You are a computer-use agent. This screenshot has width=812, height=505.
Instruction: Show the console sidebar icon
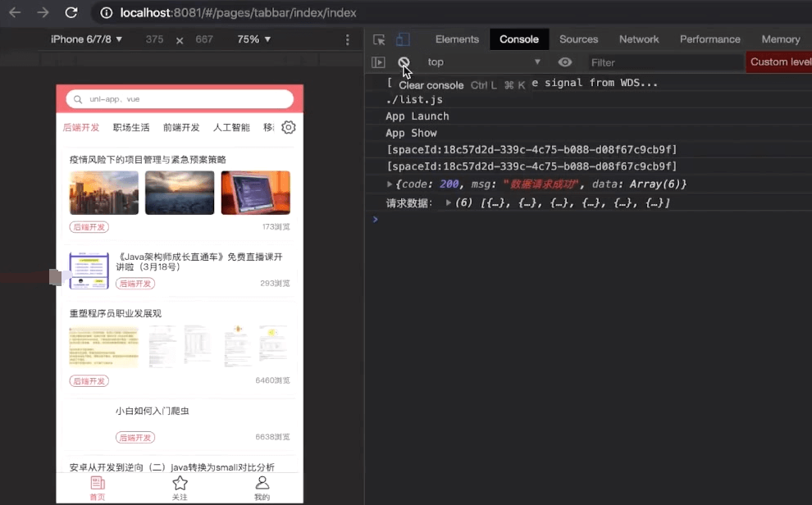tap(378, 62)
